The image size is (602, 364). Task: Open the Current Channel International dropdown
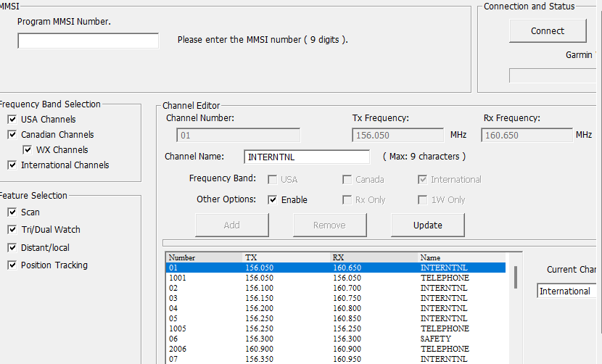coord(568,291)
